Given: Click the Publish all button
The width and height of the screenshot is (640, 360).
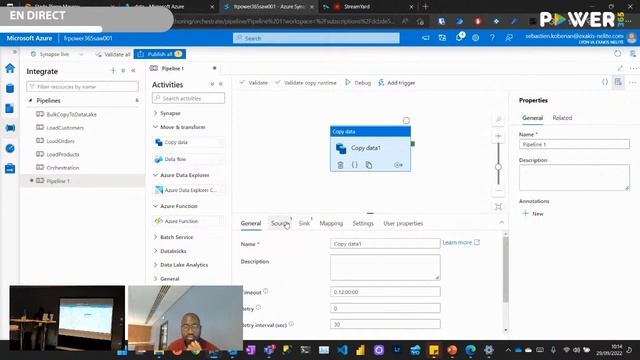Looking at the screenshot, I should [x=160, y=54].
